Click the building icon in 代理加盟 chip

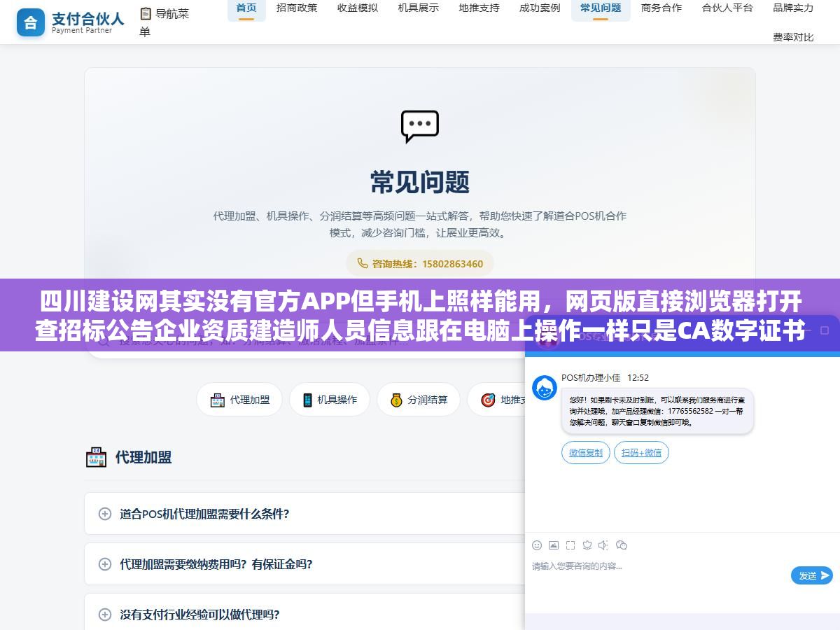(x=218, y=400)
